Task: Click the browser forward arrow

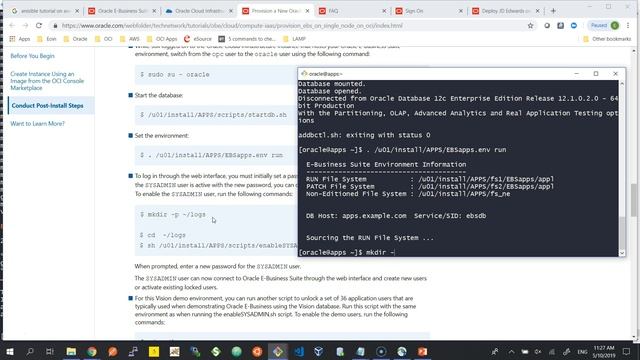Action: pyautogui.click(x=25, y=25)
